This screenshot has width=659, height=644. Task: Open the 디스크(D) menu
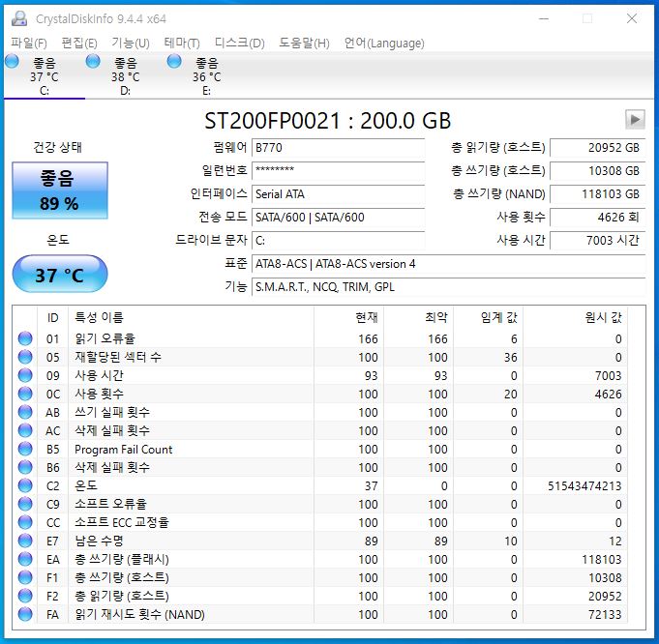tap(240, 43)
